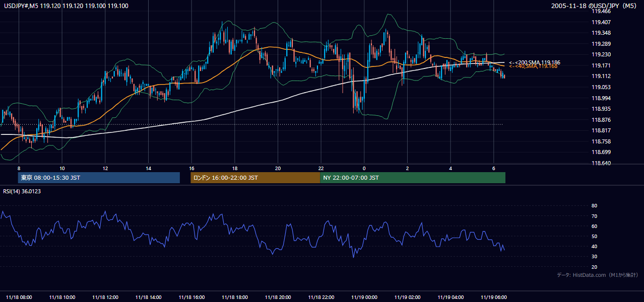Select the 2005-11-18 USD/JPY (M5) chart title
Image resolution: width=644 pixels, height=302 pixels.
click(x=595, y=6)
